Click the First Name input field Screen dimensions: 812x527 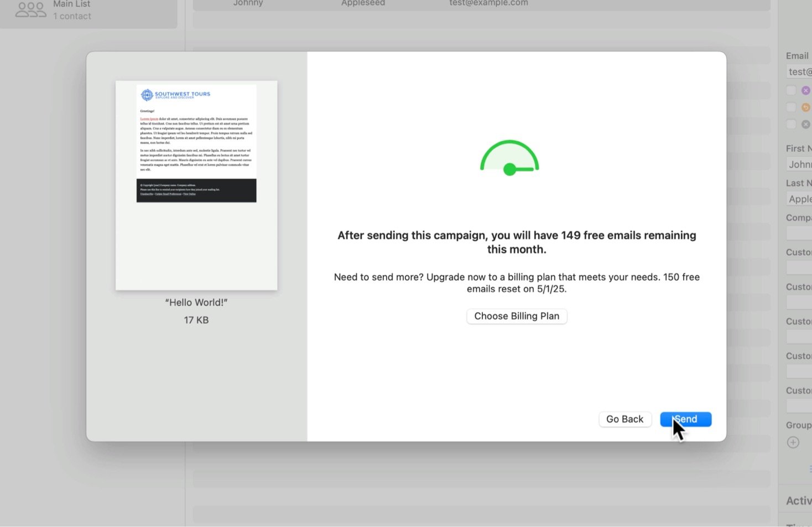click(x=799, y=164)
